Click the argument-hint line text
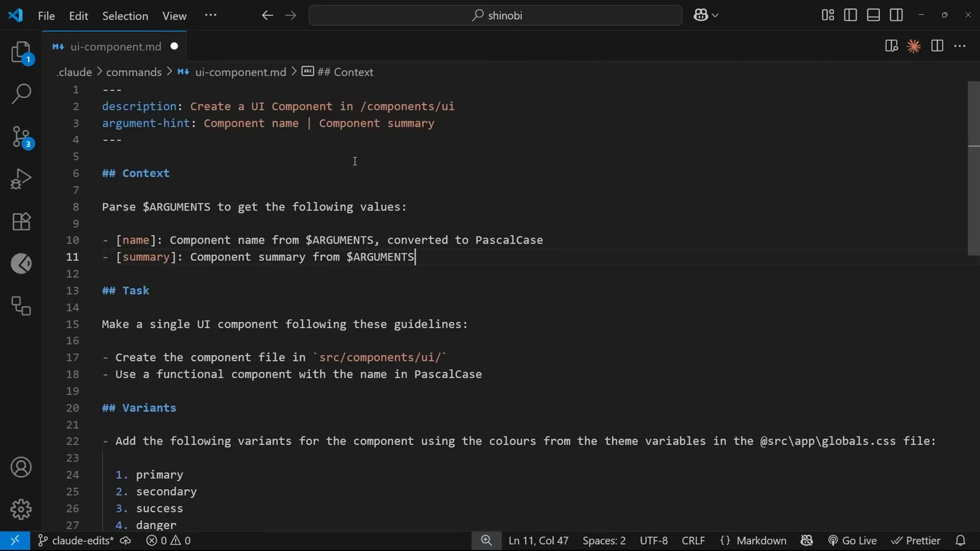 [x=268, y=124]
